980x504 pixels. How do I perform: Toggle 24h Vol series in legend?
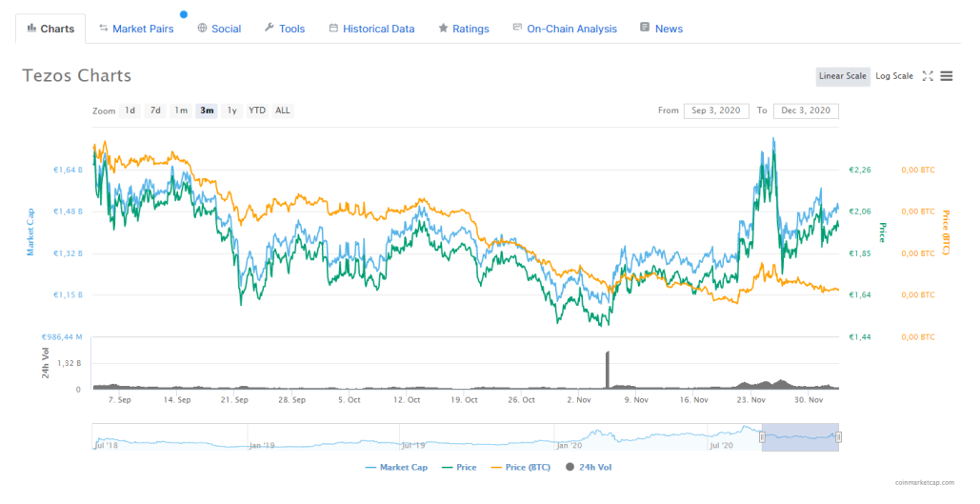pyautogui.click(x=589, y=467)
